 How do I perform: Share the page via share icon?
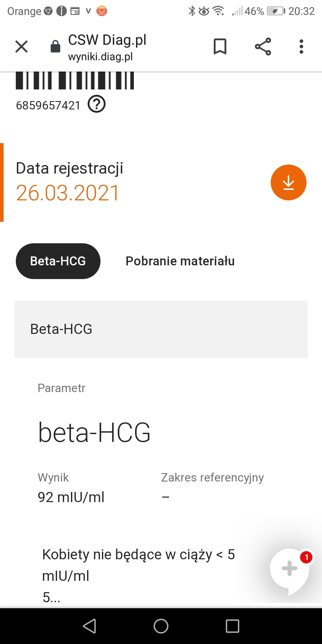[x=263, y=47]
